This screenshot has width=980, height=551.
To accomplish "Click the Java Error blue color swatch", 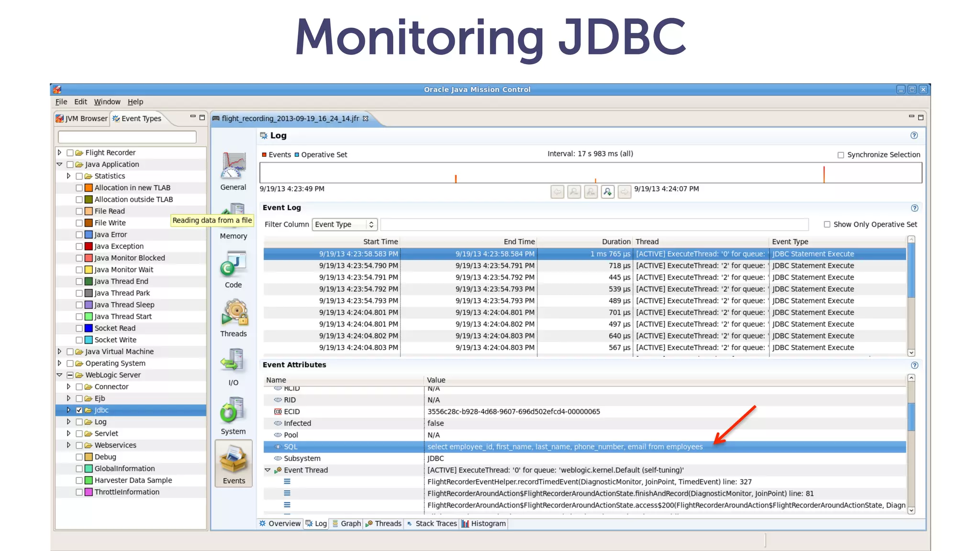I will coord(89,235).
